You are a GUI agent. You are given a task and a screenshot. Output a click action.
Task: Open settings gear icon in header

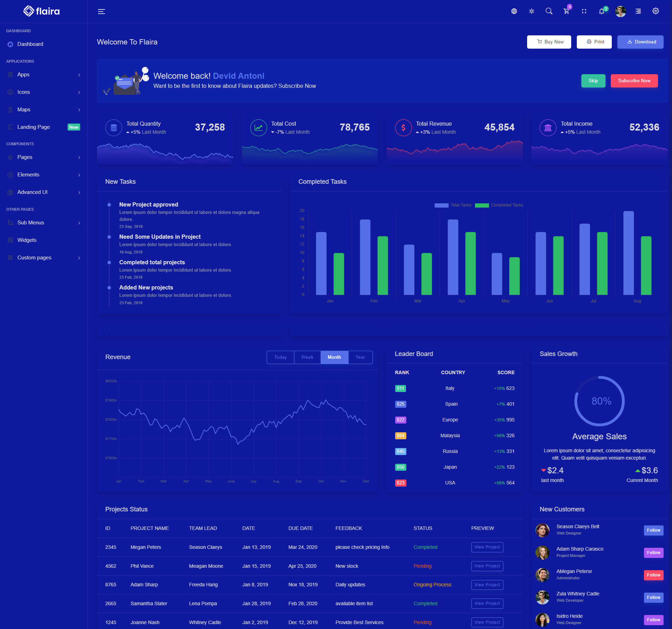tap(656, 11)
